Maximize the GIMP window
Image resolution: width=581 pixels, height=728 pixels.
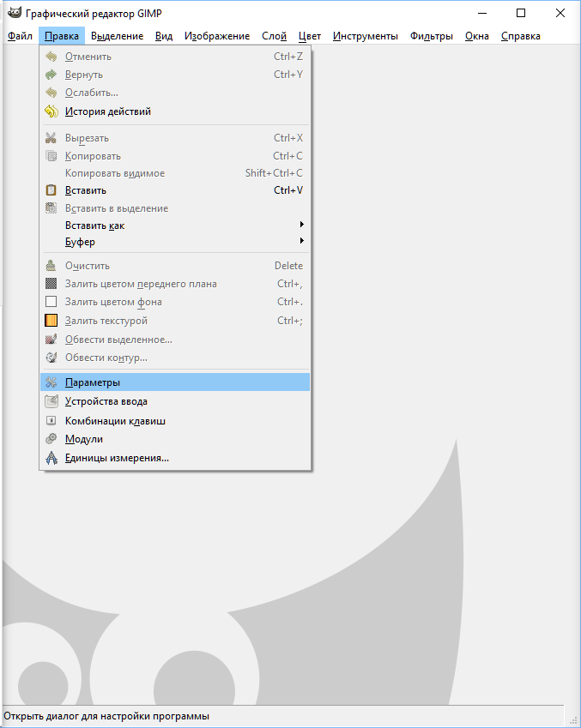pos(521,13)
